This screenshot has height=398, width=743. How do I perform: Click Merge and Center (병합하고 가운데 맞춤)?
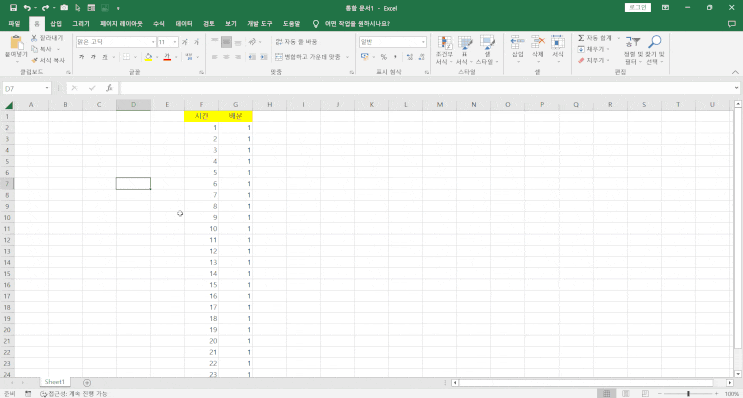308,57
